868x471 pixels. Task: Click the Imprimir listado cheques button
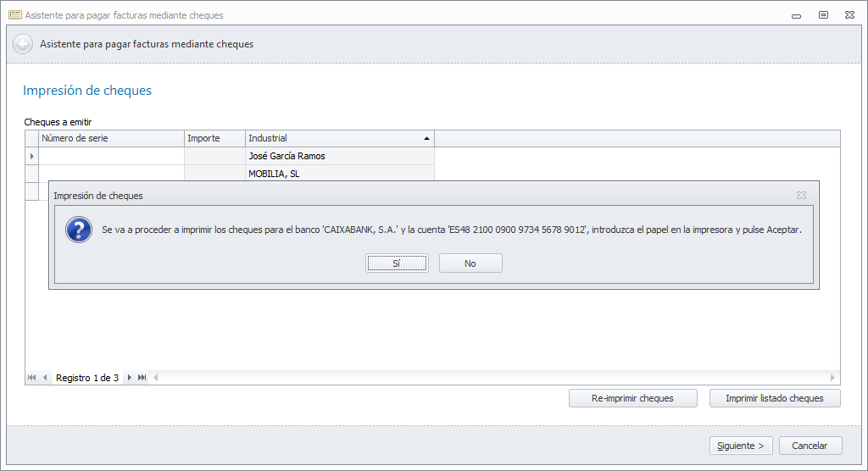775,398
